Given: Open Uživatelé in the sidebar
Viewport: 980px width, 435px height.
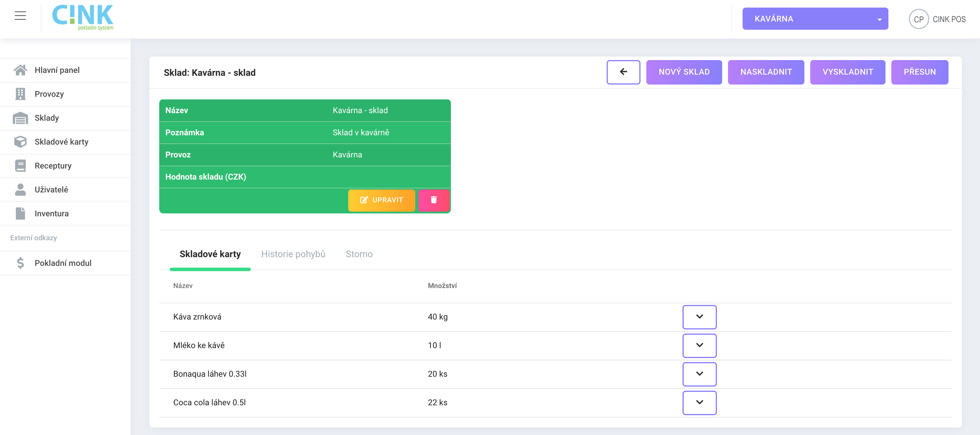Looking at the screenshot, I should (65, 189).
